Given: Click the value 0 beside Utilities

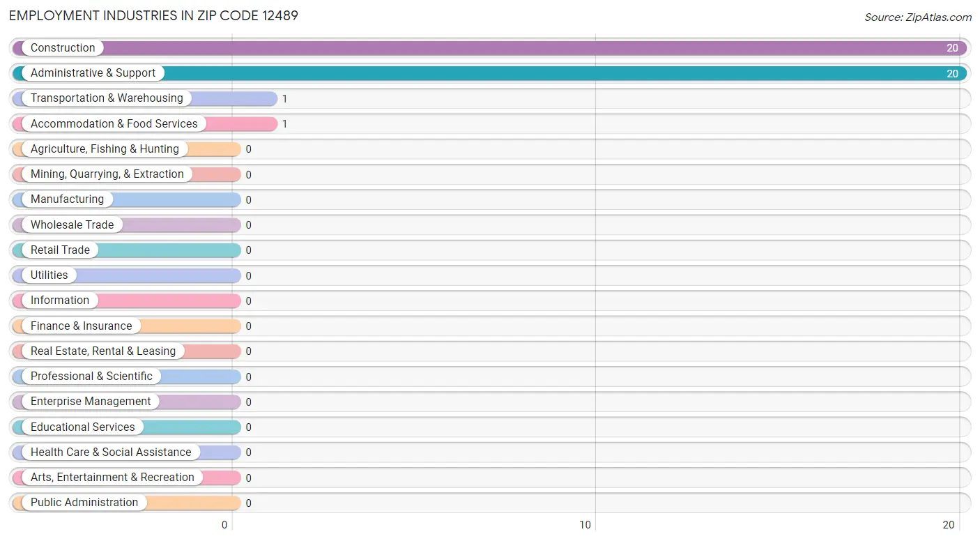Looking at the screenshot, I should pyautogui.click(x=248, y=276).
